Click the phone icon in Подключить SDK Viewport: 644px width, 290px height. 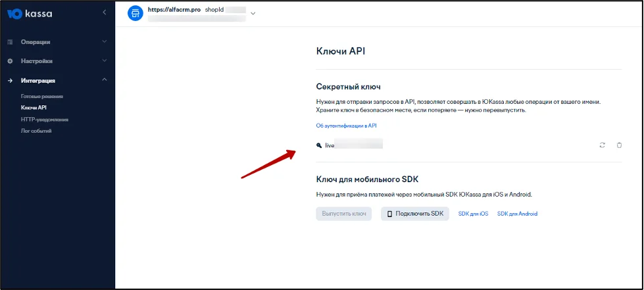pyautogui.click(x=390, y=214)
